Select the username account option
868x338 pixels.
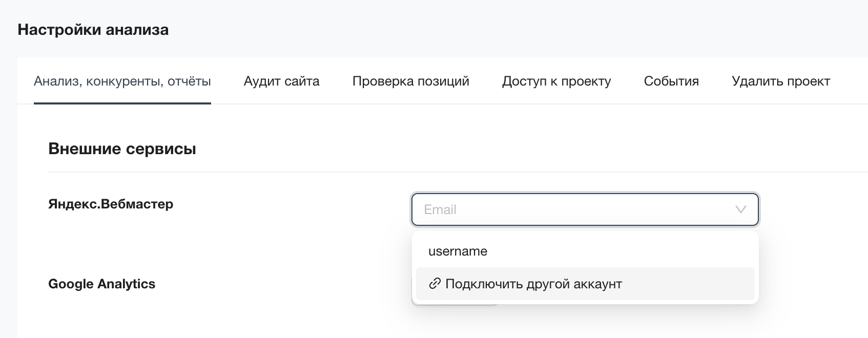pos(458,251)
